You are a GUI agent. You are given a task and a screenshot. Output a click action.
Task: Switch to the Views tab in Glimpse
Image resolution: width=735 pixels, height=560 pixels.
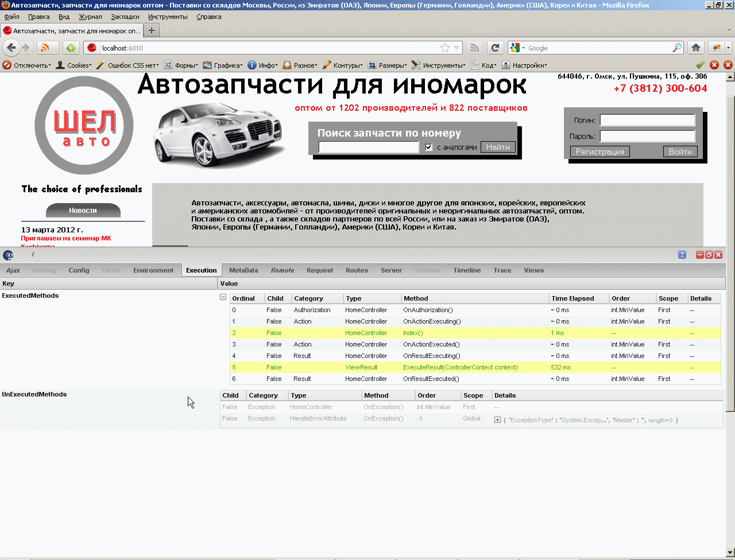[533, 270]
